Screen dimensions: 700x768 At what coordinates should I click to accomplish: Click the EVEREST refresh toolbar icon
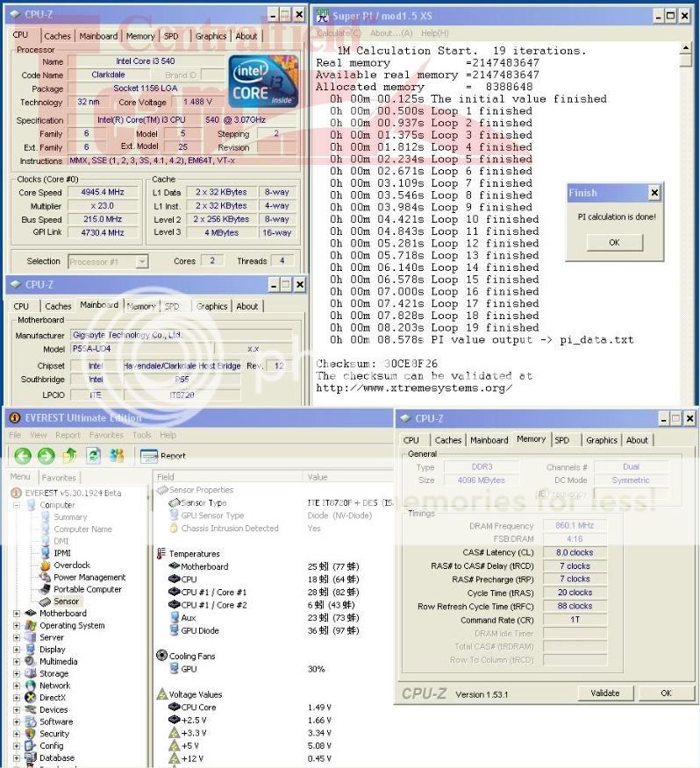(x=93, y=456)
